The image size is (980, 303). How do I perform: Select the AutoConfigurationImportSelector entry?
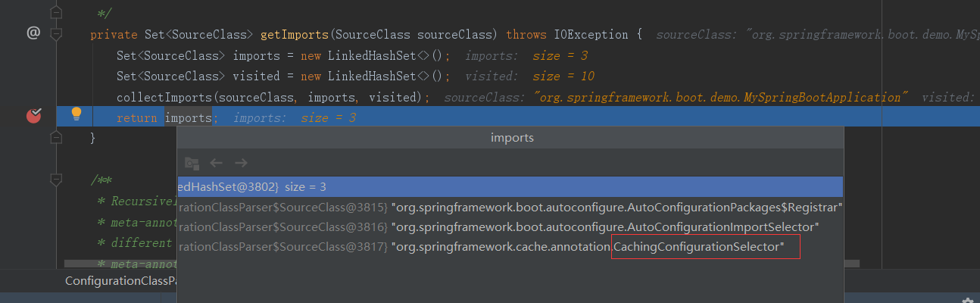[x=606, y=227]
